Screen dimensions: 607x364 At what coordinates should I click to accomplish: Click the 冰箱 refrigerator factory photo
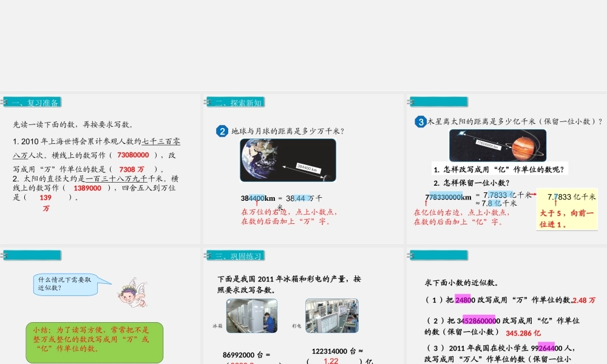tap(251, 315)
